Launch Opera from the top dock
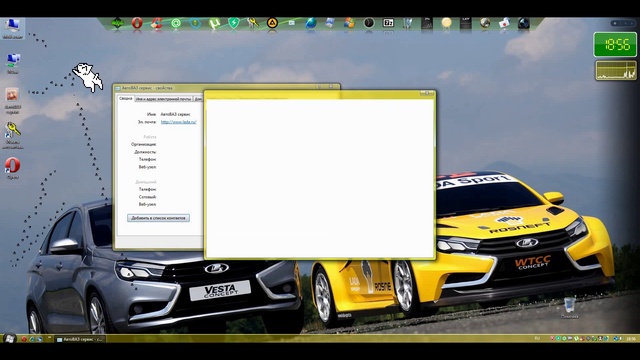This screenshot has width=640, height=360. pyautogui.click(x=137, y=23)
